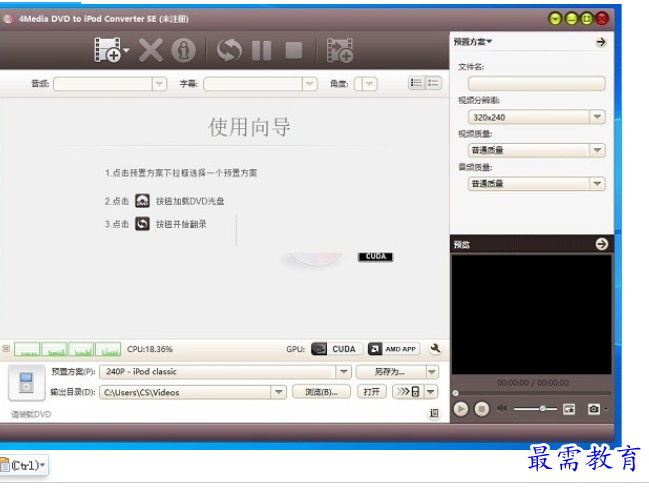This screenshot has height=490, width=649.
Task: Open the output directory dropdown arrow
Action: 279,392
